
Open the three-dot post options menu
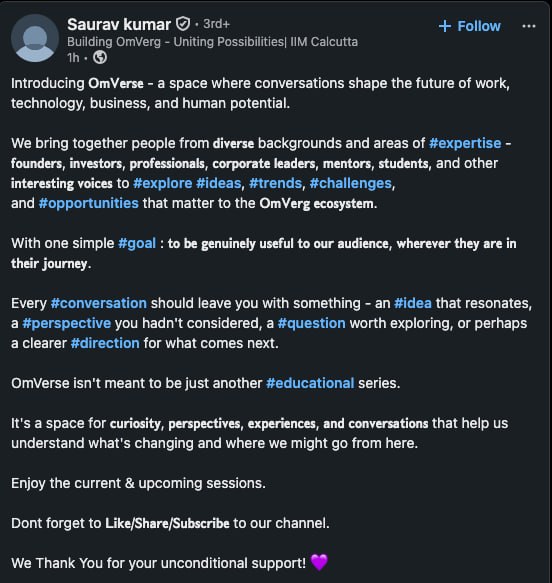[x=528, y=26]
